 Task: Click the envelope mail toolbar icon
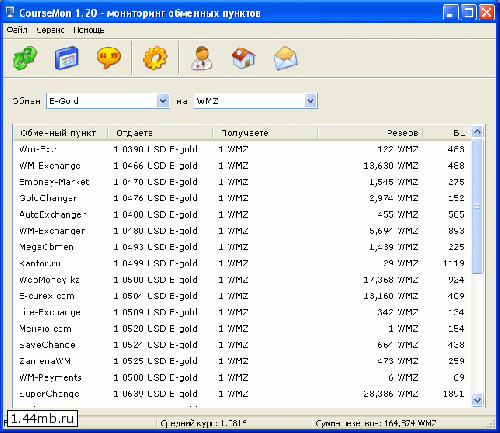(286, 58)
